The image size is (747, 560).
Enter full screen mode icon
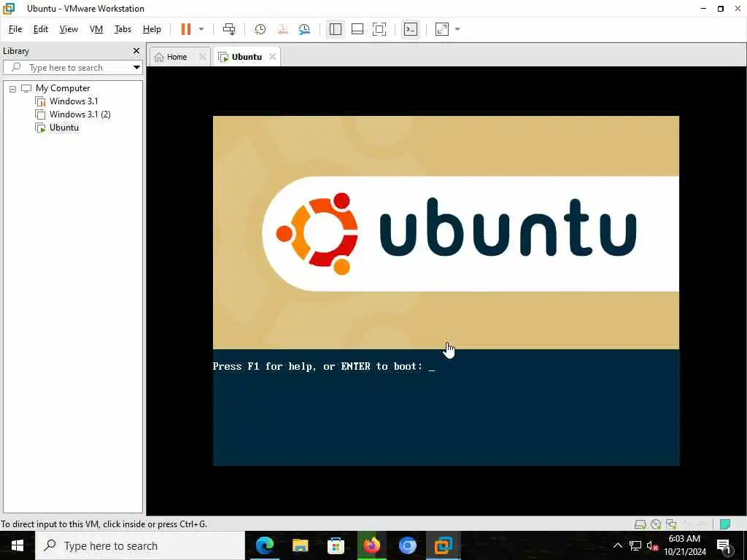pos(379,29)
